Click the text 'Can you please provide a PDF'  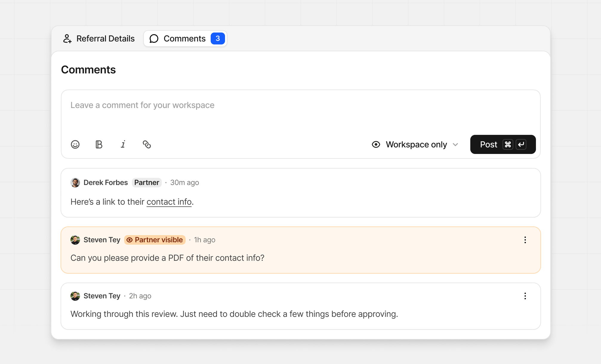pyautogui.click(x=127, y=258)
